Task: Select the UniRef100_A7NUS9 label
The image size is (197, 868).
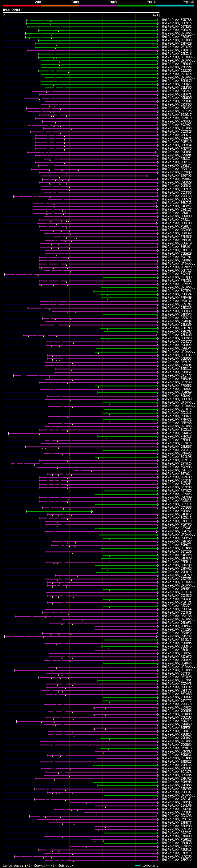Action: point(176,236)
